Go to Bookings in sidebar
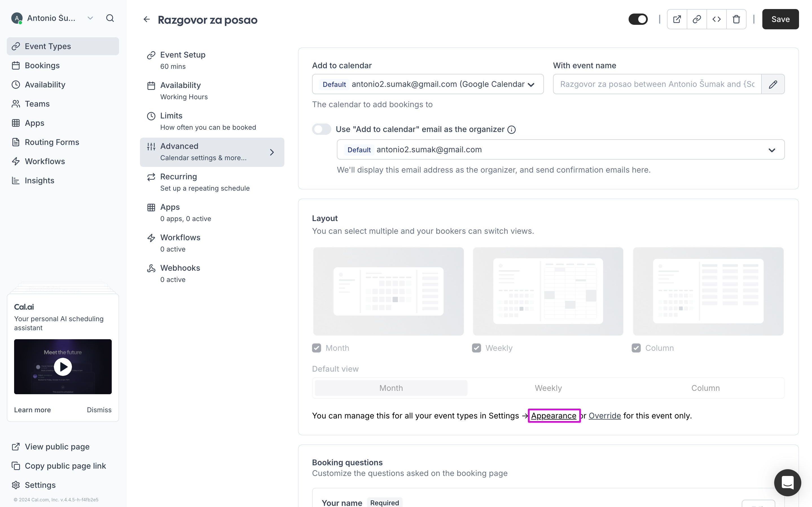This screenshot has height=507, width=812. pos(42,65)
